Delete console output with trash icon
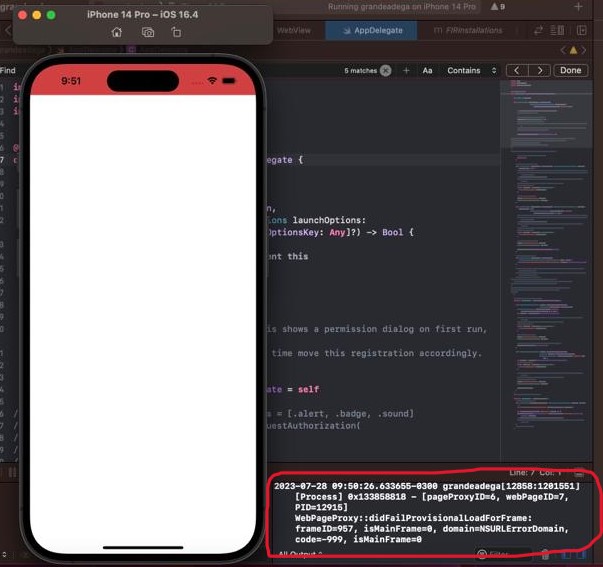 pos(545,553)
